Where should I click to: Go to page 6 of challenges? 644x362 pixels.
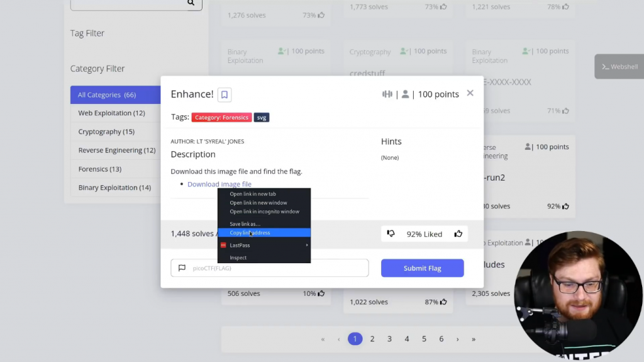click(441, 339)
